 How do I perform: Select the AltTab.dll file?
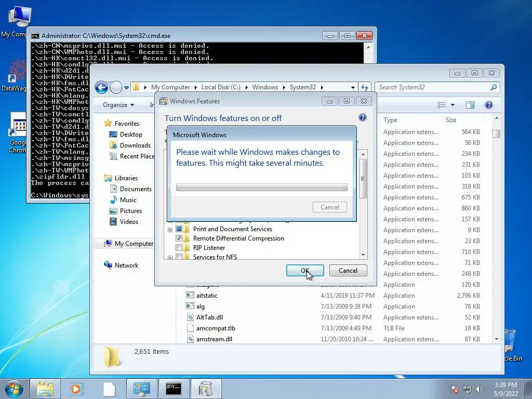pos(209,317)
